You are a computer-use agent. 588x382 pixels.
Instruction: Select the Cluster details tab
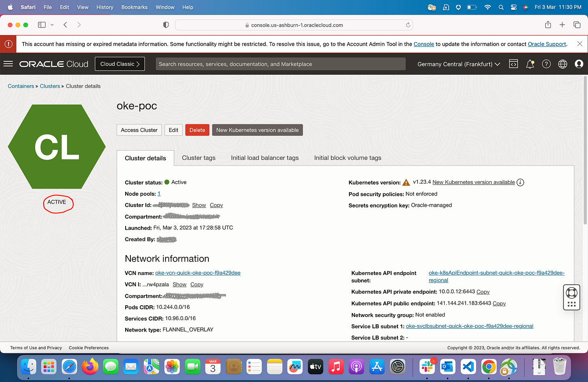(145, 158)
